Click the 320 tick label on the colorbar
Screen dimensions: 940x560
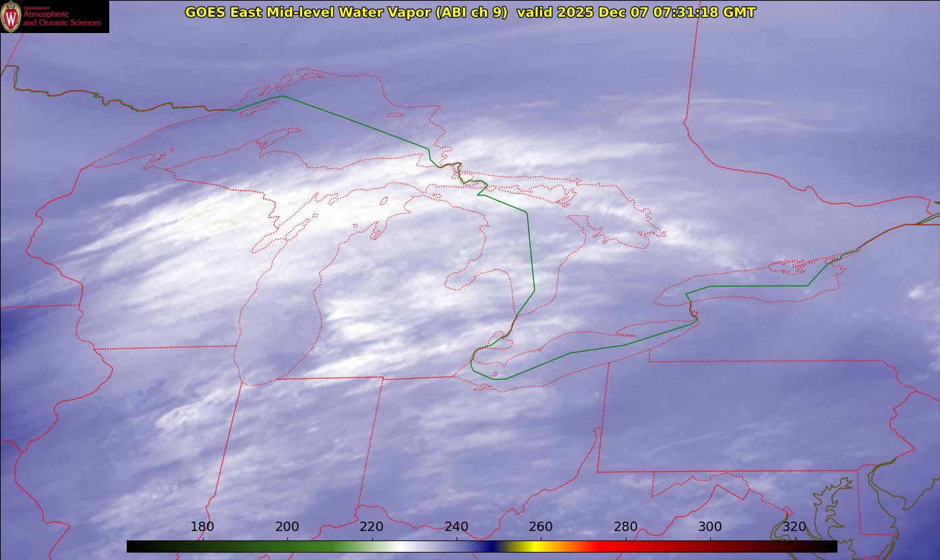[x=794, y=526]
